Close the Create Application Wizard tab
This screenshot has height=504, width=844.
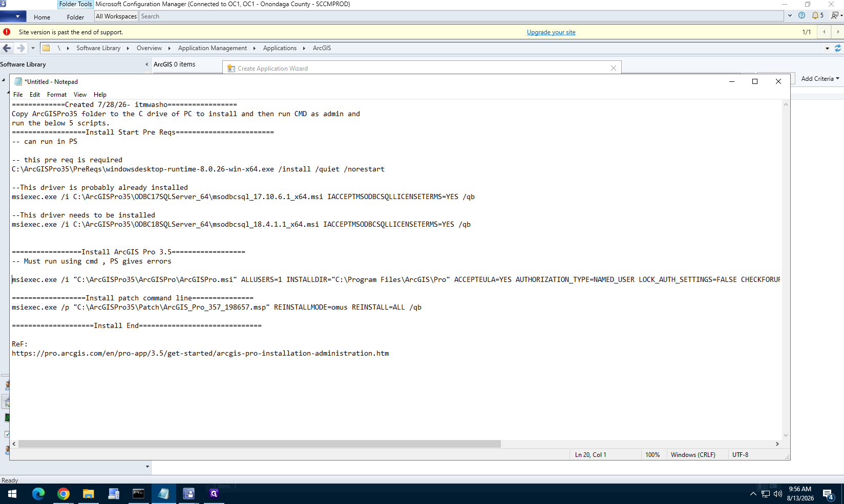(614, 68)
